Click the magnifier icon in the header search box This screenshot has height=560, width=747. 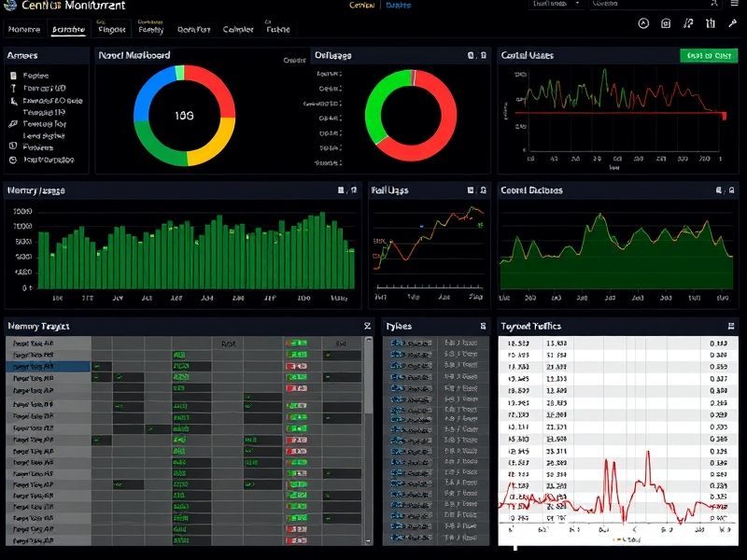coord(714,4)
